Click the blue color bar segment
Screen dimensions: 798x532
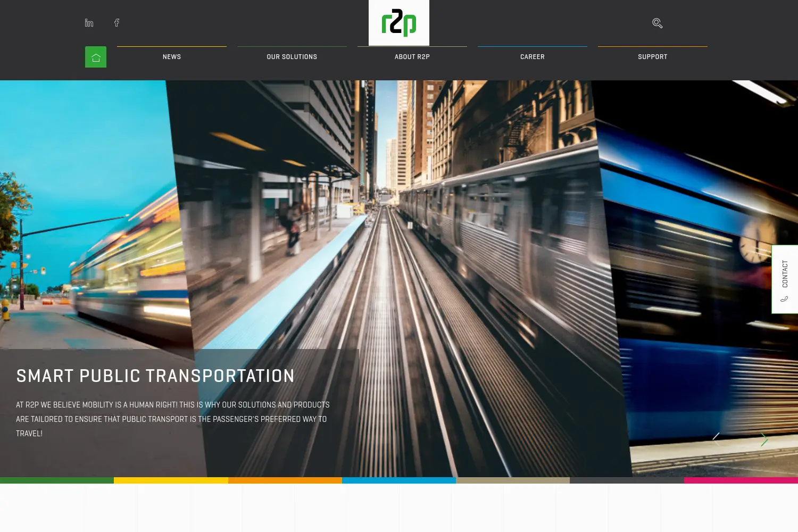tap(399, 480)
